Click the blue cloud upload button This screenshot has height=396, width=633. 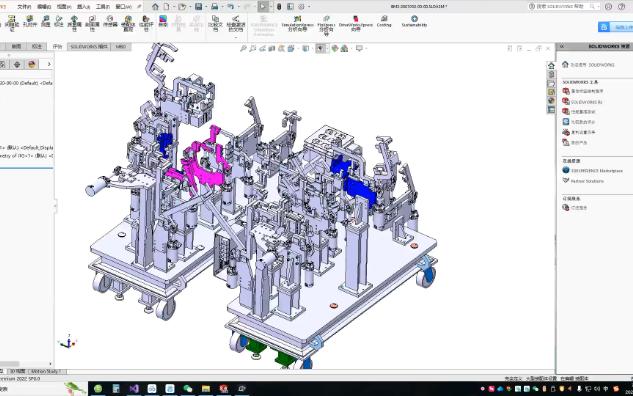coord(615,27)
